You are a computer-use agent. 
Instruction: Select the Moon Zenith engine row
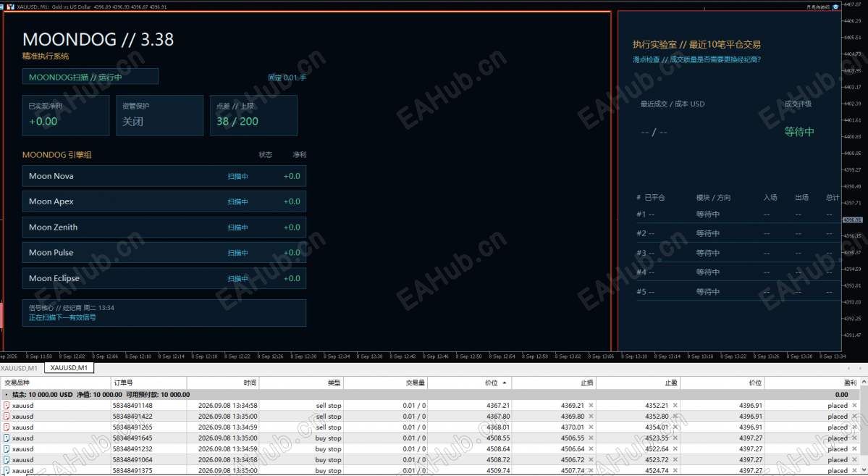coord(164,227)
